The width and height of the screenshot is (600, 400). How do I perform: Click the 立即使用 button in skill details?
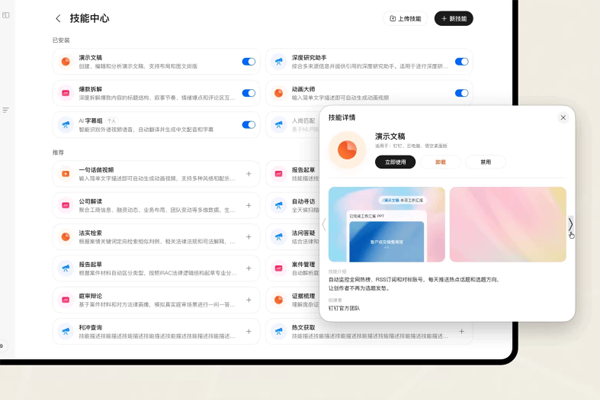pos(395,162)
